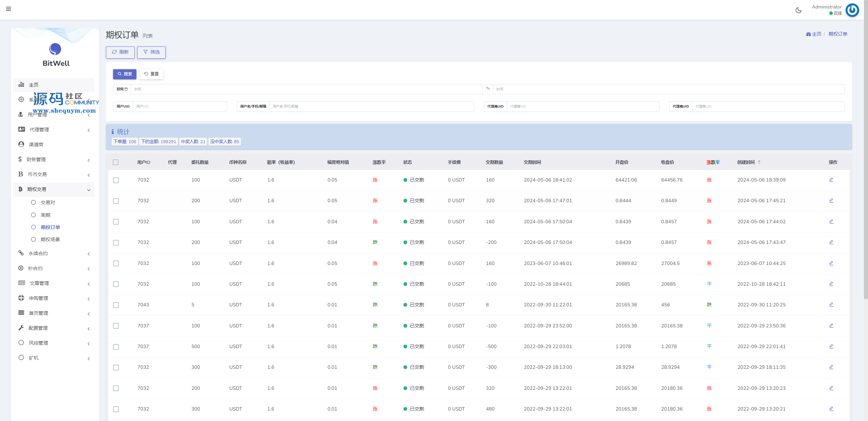Click edit icon for order created 2023-06-07 10:44:25

click(x=831, y=263)
